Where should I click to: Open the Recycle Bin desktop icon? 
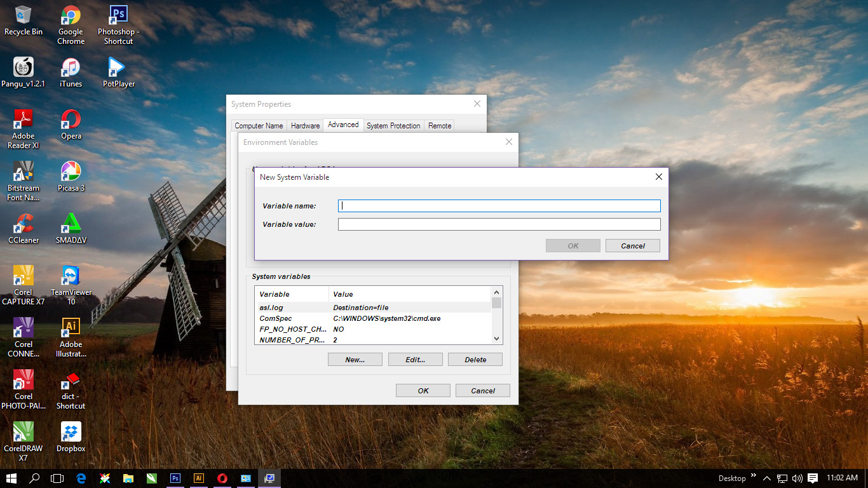tap(24, 21)
